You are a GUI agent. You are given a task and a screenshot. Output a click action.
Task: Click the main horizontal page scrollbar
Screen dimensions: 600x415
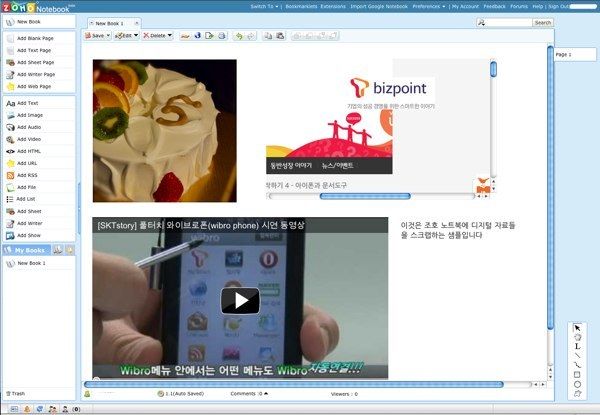293,384
